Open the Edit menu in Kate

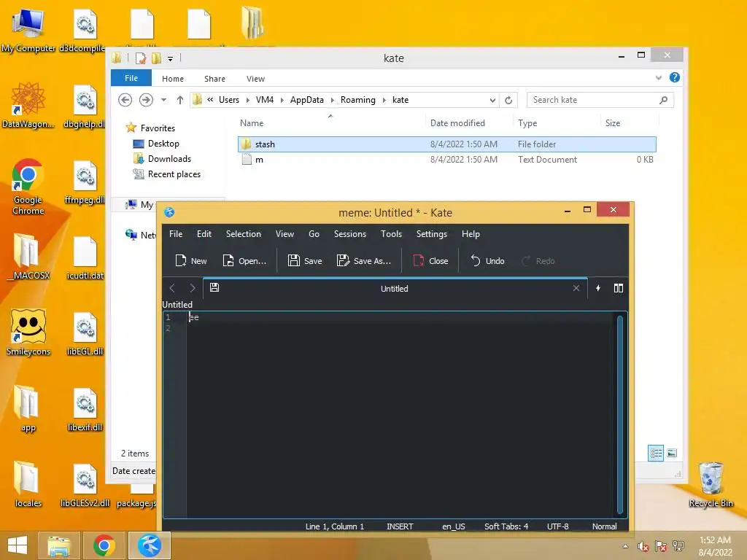[x=204, y=234]
